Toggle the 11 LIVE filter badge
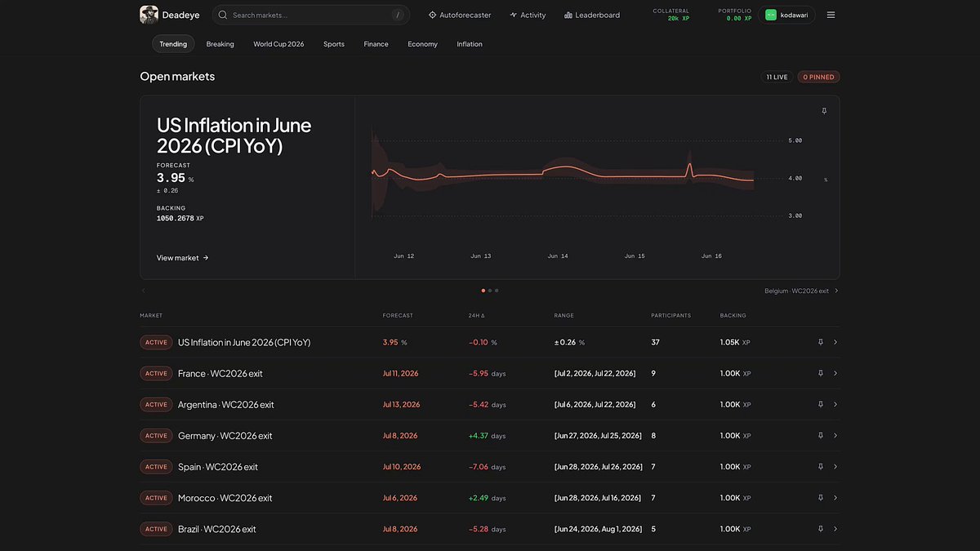The image size is (980, 551). [x=777, y=77]
